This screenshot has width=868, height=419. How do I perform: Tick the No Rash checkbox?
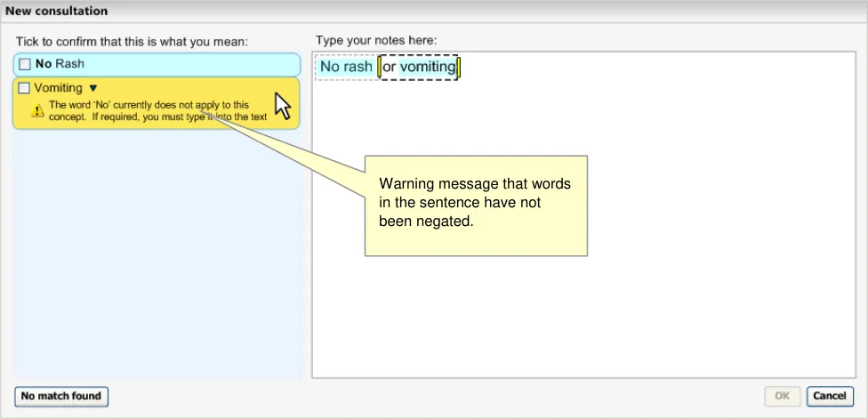click(25, 64)
